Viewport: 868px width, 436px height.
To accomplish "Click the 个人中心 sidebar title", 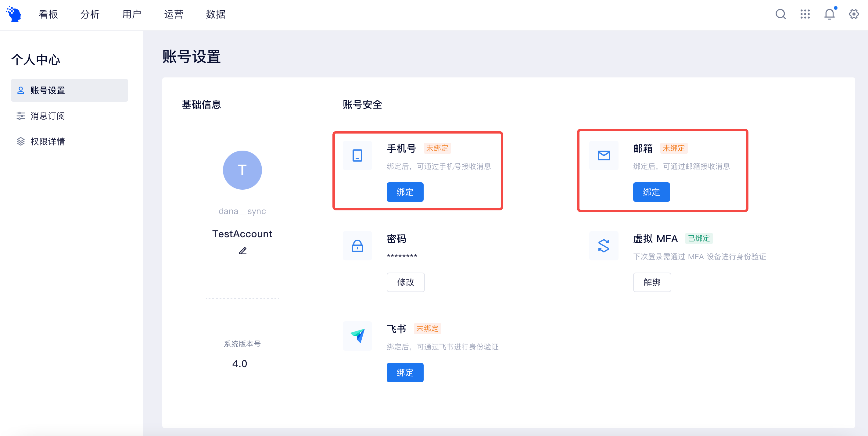I will point(36,60).
